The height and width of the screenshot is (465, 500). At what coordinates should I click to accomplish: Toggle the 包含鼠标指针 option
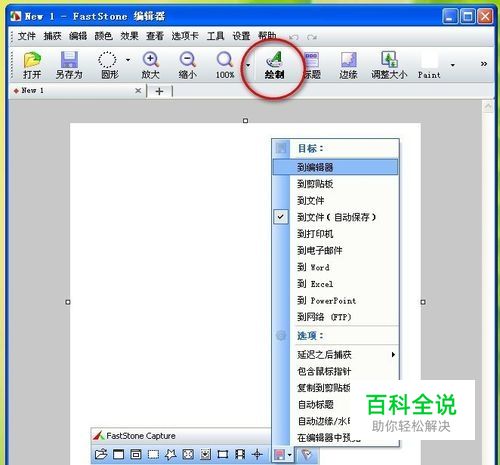click(335, 371)
